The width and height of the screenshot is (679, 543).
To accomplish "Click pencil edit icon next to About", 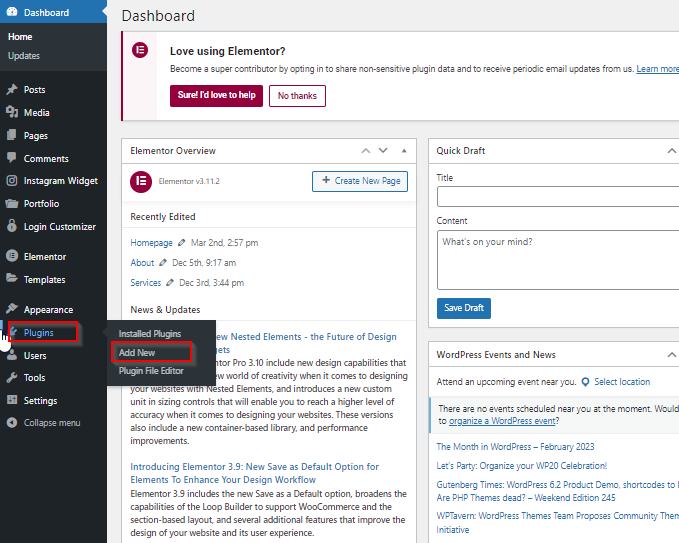I will 163,262.
